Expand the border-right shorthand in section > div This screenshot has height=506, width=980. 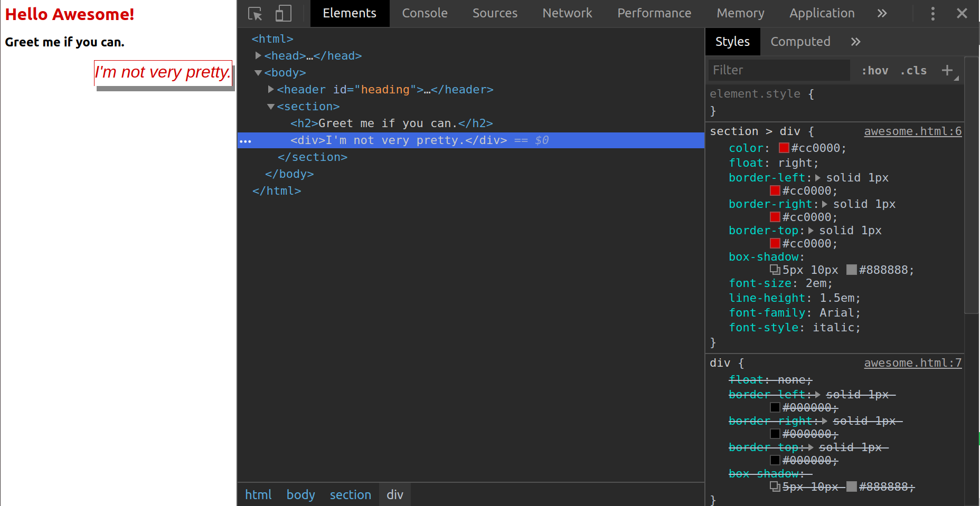coord(825,204)
